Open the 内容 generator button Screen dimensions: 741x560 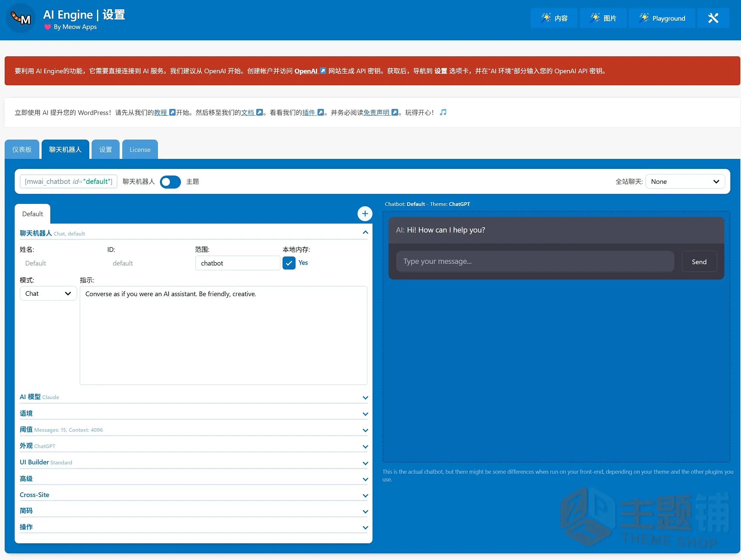click(x=554, y=18)
